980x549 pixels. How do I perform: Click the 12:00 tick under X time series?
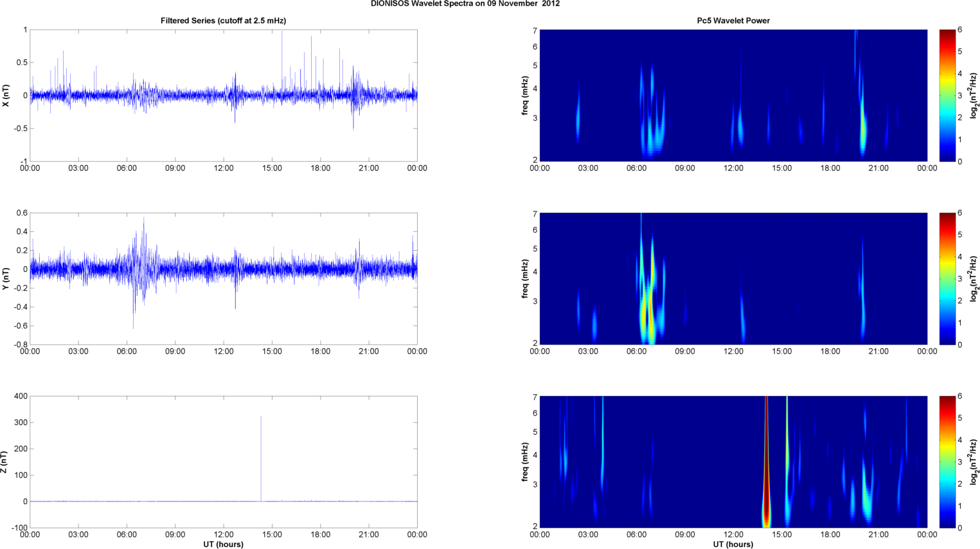coord(224,168)
